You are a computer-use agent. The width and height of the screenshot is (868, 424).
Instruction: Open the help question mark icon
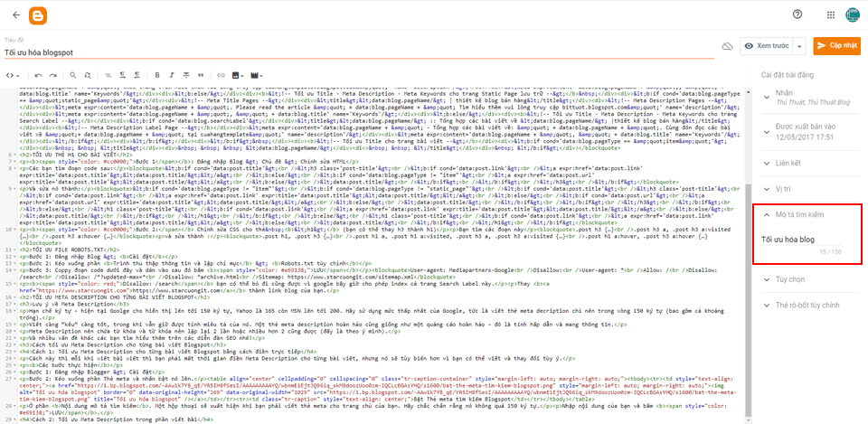(797, 15)
